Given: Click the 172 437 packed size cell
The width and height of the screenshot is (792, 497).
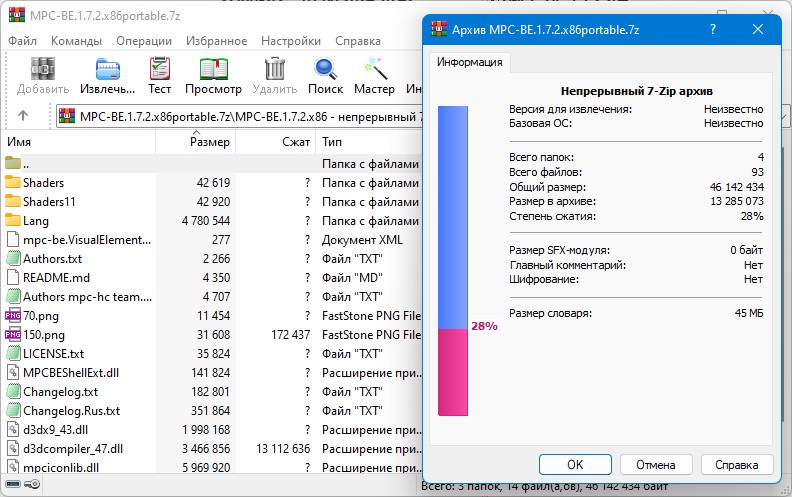Looking at the screenshot, I should click(x=290, y=334).
